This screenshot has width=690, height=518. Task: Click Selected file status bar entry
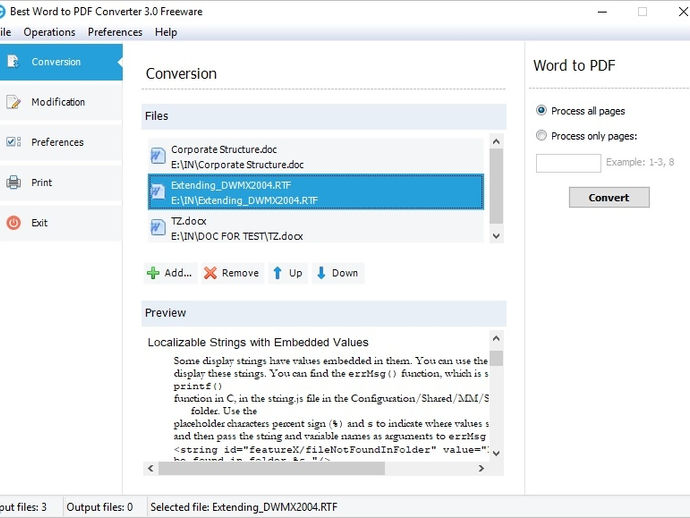(244, 507)
